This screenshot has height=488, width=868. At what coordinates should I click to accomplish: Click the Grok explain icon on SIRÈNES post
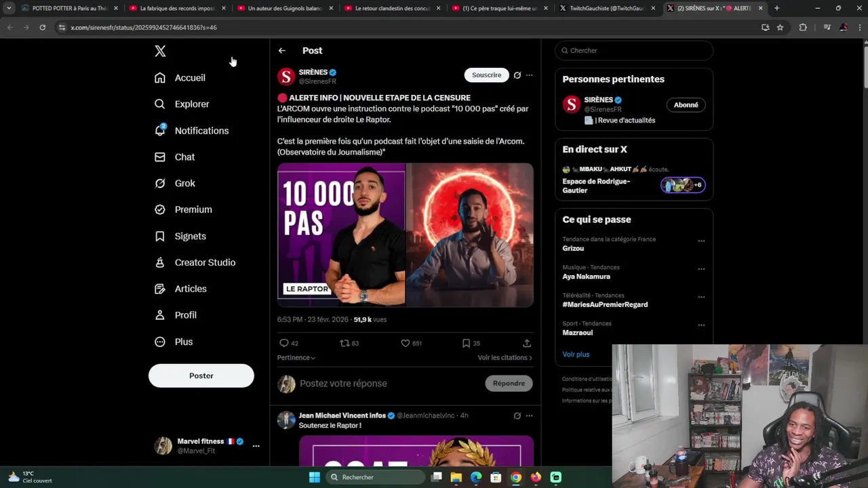(517, 75)
